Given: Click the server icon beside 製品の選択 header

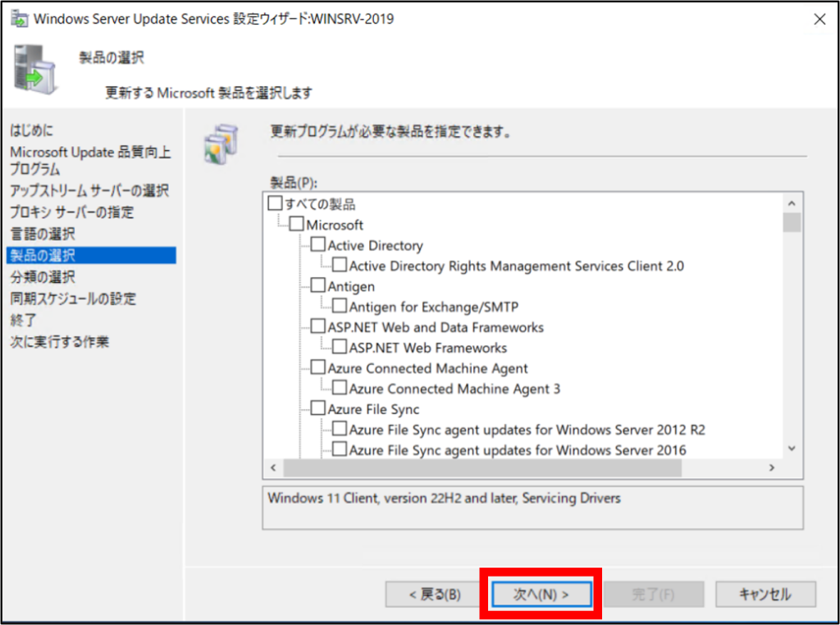Looking at the screenshot, I should click(x=35, y=71).
